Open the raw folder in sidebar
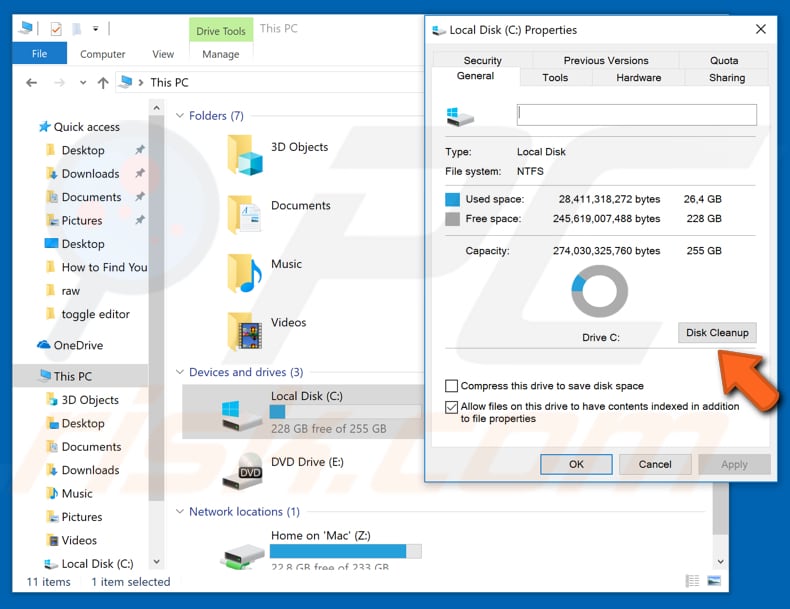This screenshot has width=790, height=609. (71, 291)
